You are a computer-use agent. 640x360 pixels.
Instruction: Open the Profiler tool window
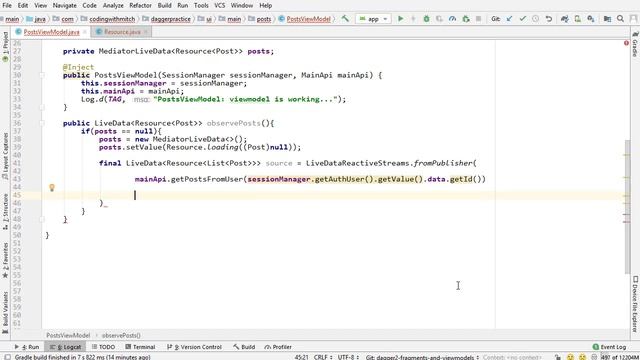click(x=278, y=347)
